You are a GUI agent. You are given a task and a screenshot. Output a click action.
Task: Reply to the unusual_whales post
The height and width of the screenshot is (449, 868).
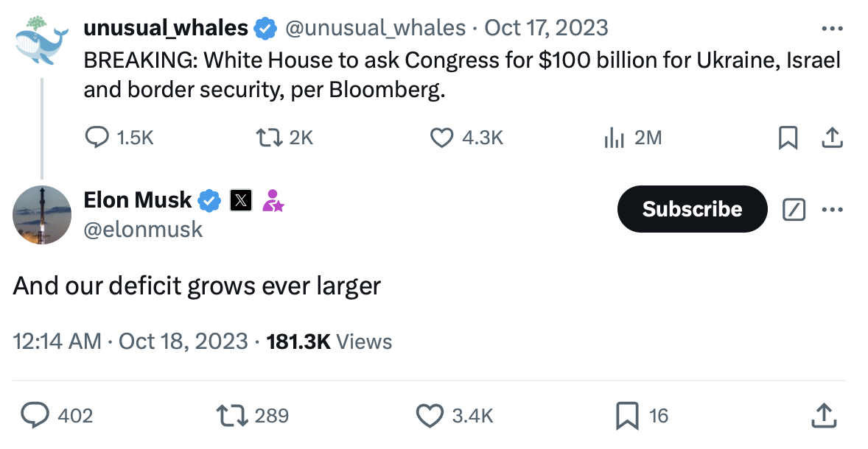point(98,137)
